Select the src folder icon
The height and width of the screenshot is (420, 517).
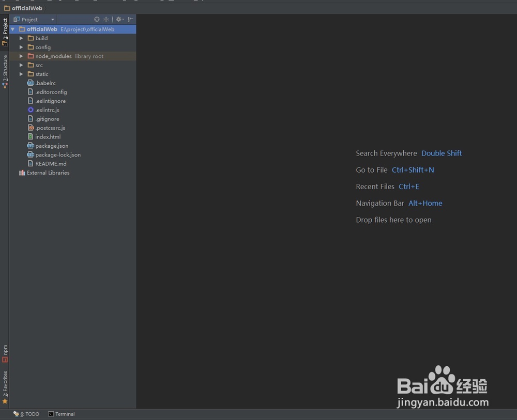click(31, 65)
